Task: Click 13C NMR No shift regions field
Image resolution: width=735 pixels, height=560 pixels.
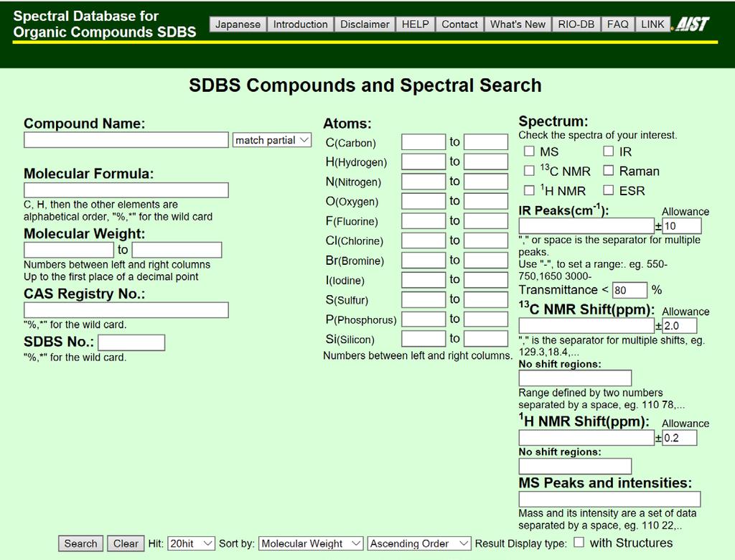Action: [x=575, y=378]
